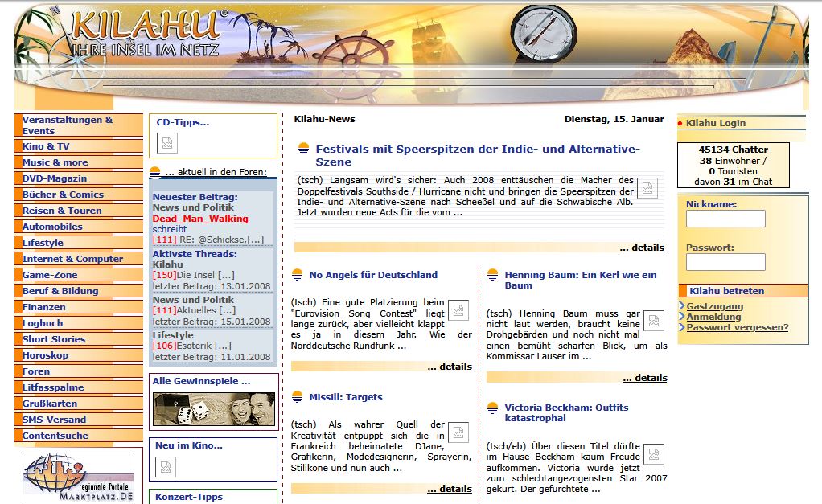Click the broken image icon under Neu im Kino

[x=166, y=467]
